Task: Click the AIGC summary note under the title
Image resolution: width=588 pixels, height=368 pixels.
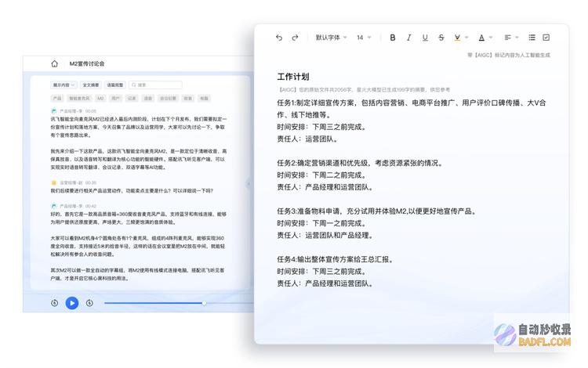Action: coord(363,90)
